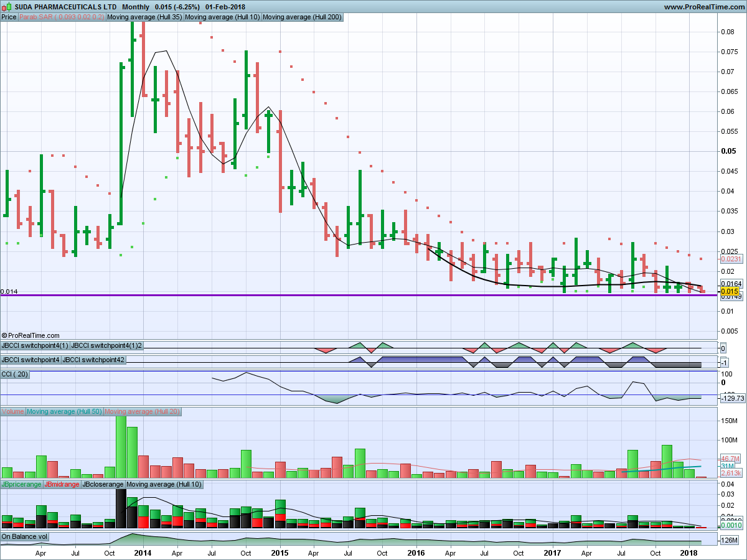Click the 0.08 price axis label
Viewport: 747px width, 560px height.
pyautogui.click(x=728, y=32)
